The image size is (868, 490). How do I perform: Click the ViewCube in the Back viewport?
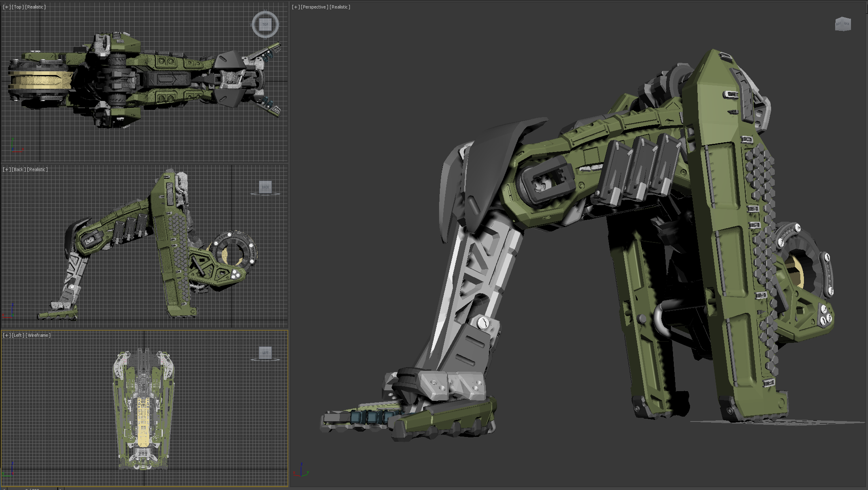265,187
